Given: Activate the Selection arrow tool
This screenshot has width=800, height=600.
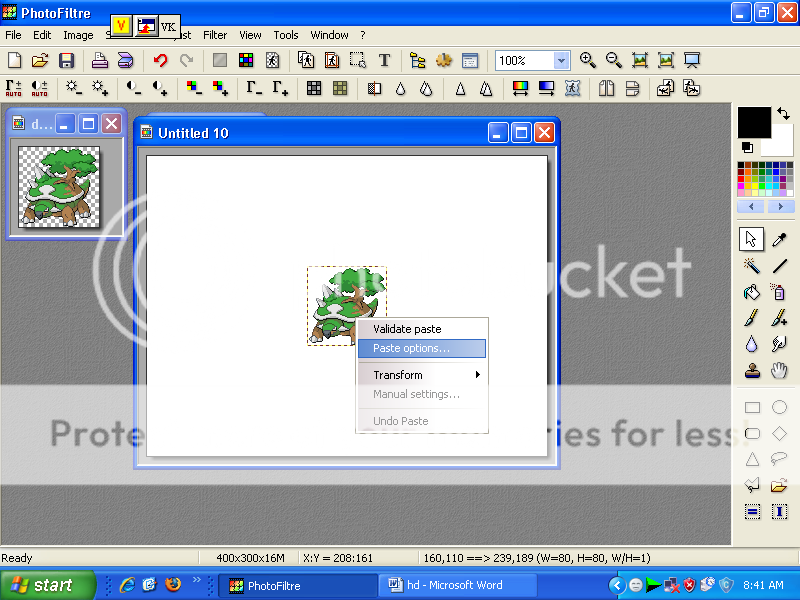Looking at the screenshot, I should (752, 239).
